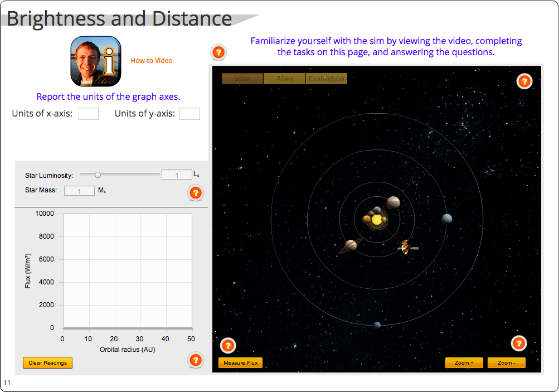The width and height of the screenshot is (559, 392).
Task: Open help icon above Measure Flux button
Action: coord(228,345)
